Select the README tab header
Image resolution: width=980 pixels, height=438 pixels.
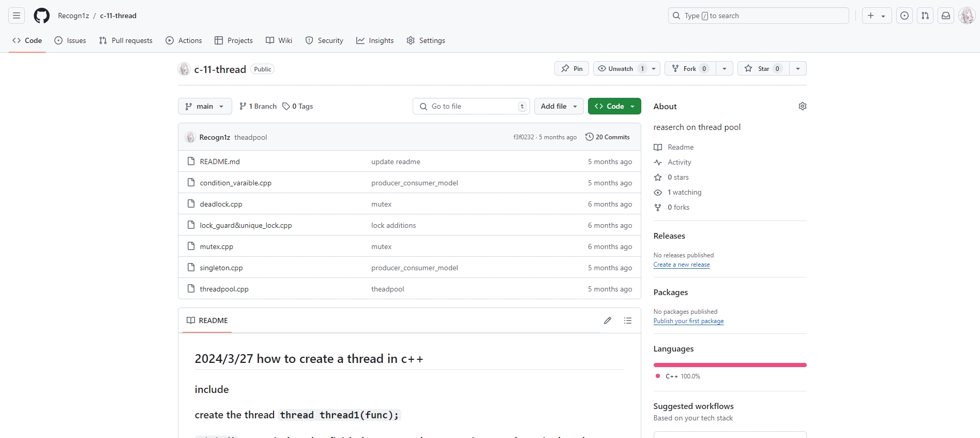(207, 320)
